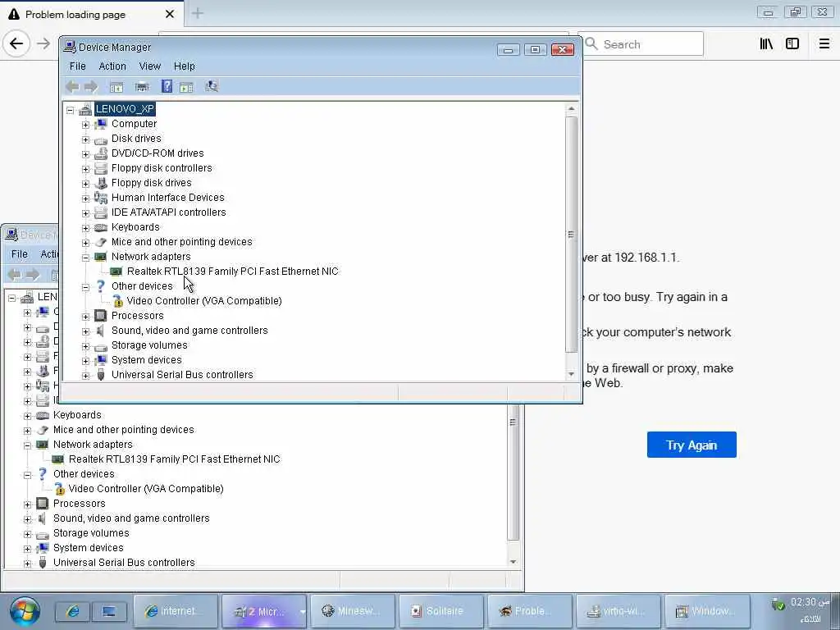Select Keyboards in front Device Manager
The image size is (840, 630).
pos(135,227)
